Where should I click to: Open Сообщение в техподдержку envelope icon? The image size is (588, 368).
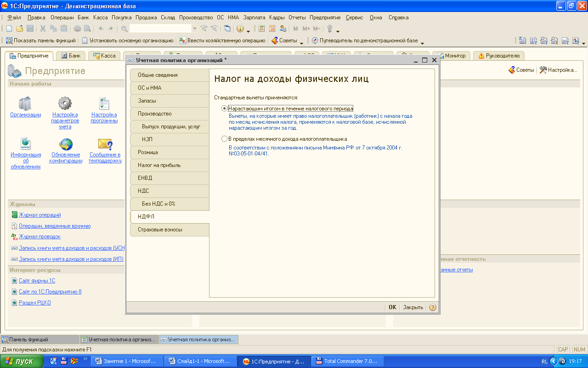pos(105,144)
